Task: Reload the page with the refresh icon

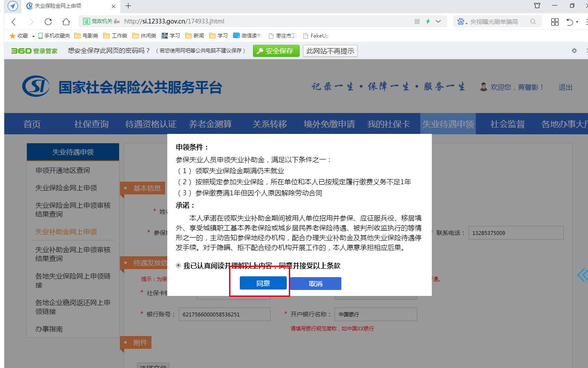Action: click(x=48, y=22)
